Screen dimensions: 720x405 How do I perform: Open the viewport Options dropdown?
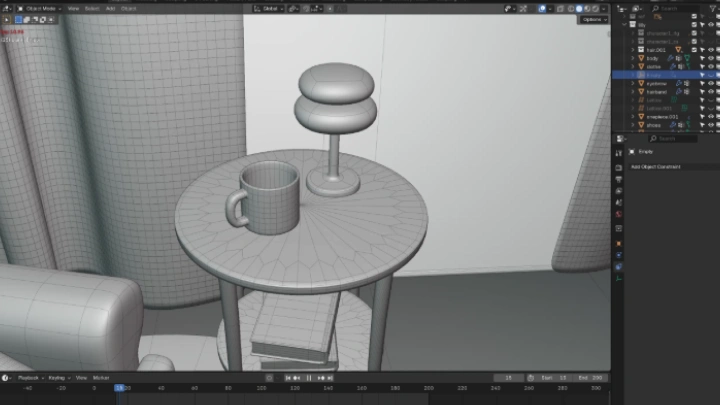(594, 19)
